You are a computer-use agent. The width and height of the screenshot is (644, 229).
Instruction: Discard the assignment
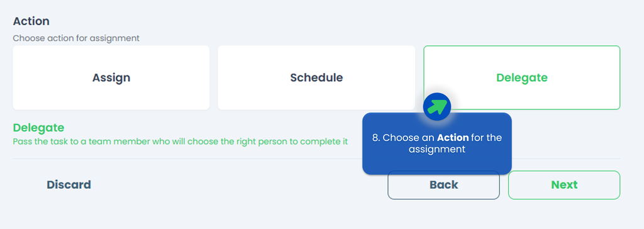tap(69, 185)
